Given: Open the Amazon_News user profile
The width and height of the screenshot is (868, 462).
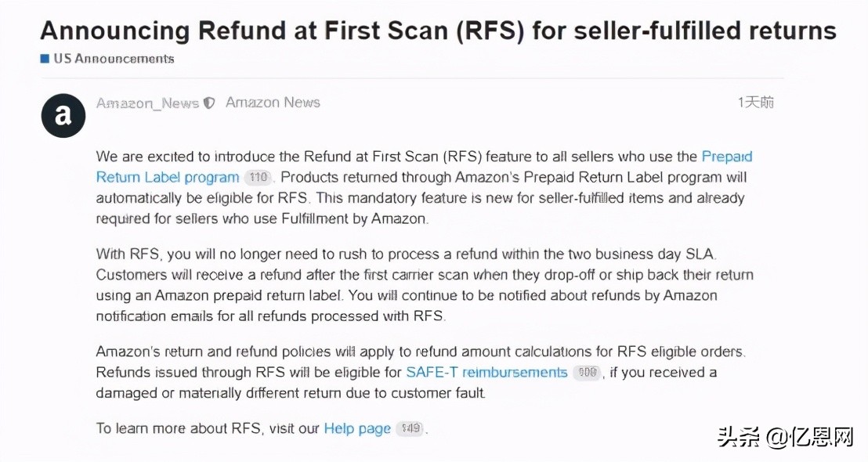Looking at the screenshot, I should pyautogui.click(x=147, y=103).
